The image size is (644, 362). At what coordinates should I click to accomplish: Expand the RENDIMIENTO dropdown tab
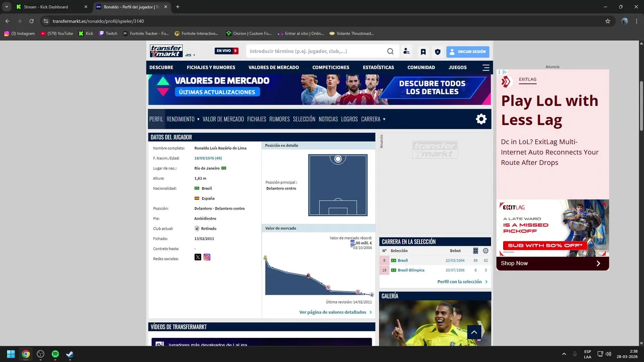[183, 119]
